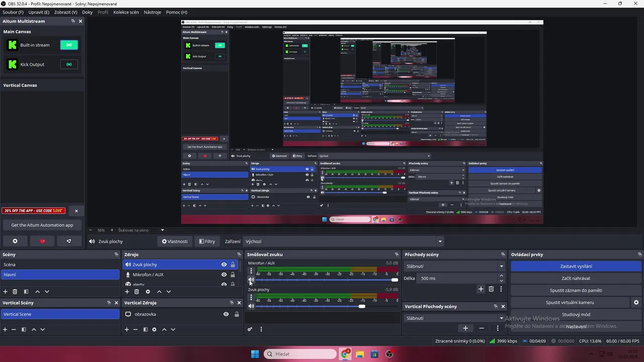Open Mikrofon / AUX three-dot options
Image resolution: width=644 pixels, height=362 pixels.
pos(251,271)
